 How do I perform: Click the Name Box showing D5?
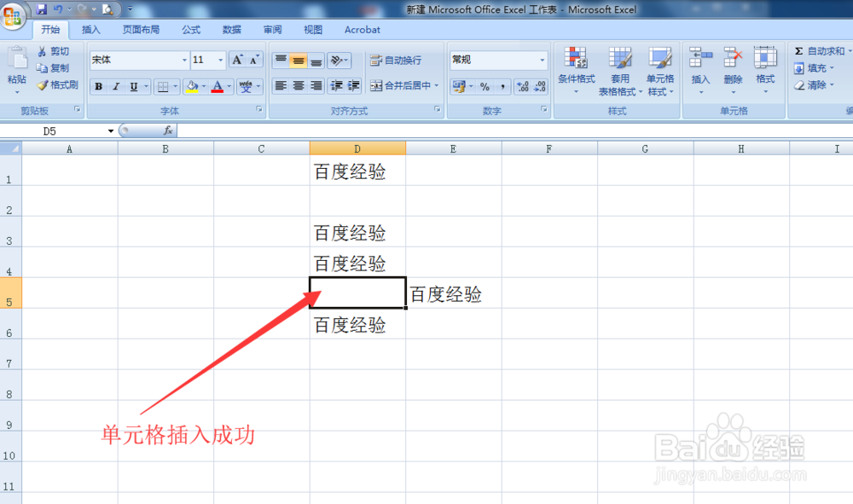coord(51,130)
